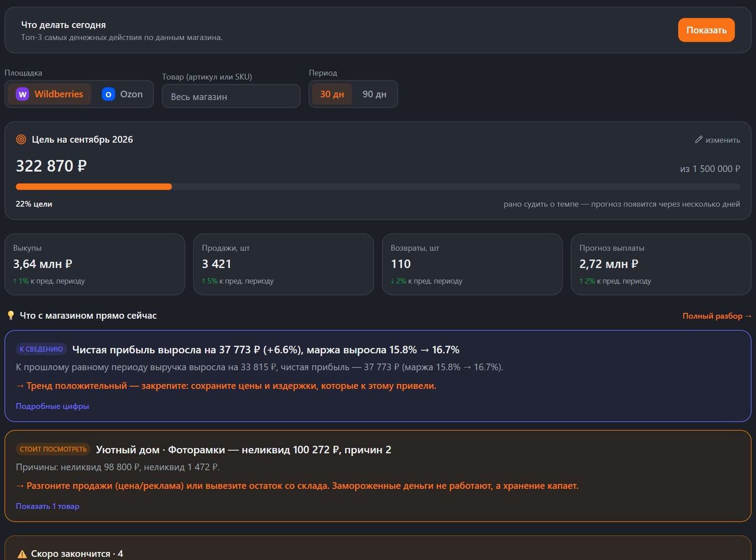756x560 pixels.
Task: Expand Показать 1 товар link
Action: click(48, 506)
